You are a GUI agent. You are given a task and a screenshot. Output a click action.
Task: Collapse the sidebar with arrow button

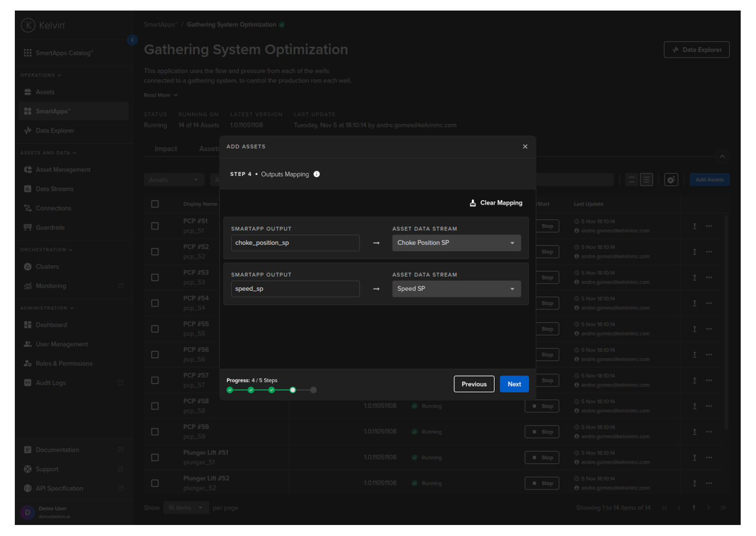(133, 40)
